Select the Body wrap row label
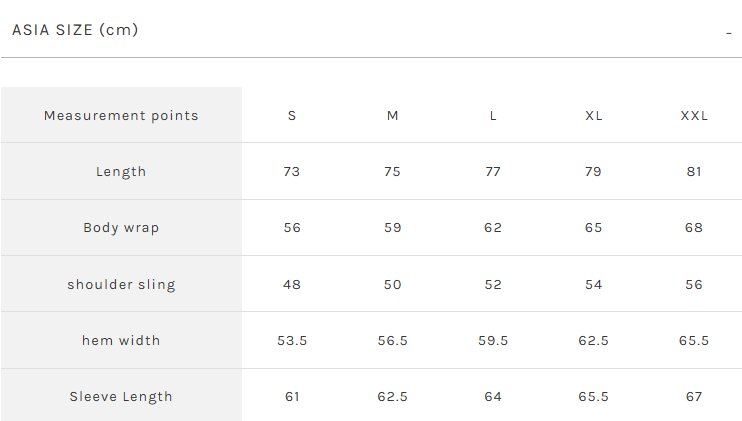 click(x=121, y=228)
